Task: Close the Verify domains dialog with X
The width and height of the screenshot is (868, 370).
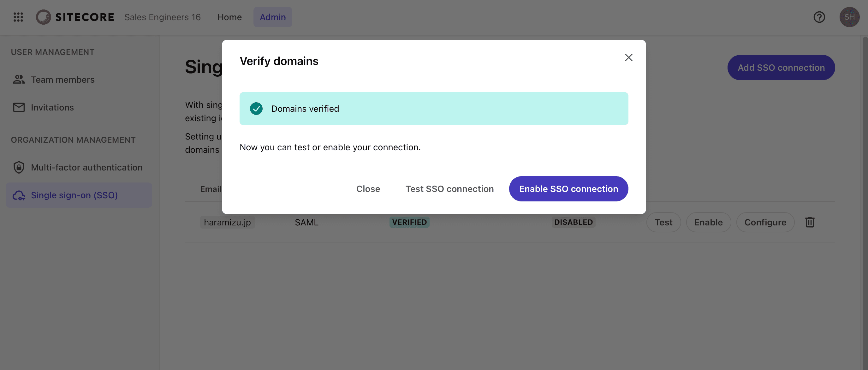Action: (628, 58)
